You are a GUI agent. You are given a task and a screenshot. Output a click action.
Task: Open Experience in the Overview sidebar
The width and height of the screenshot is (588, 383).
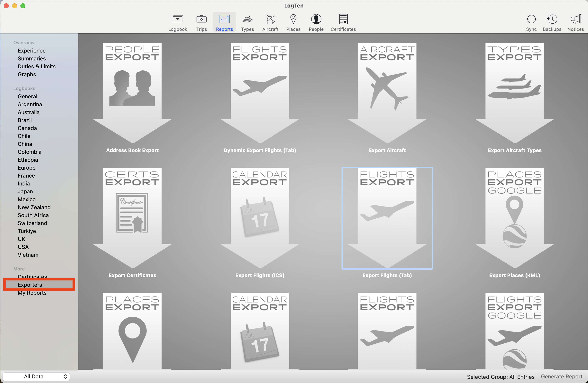click(32, 51)
